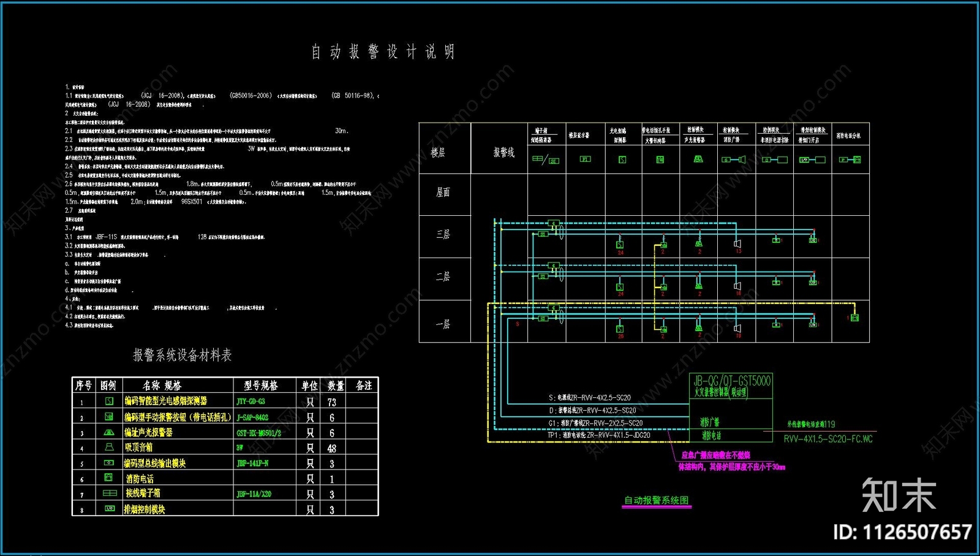
Task: Click the 楼层 column heading
Action: click(439, 153)
